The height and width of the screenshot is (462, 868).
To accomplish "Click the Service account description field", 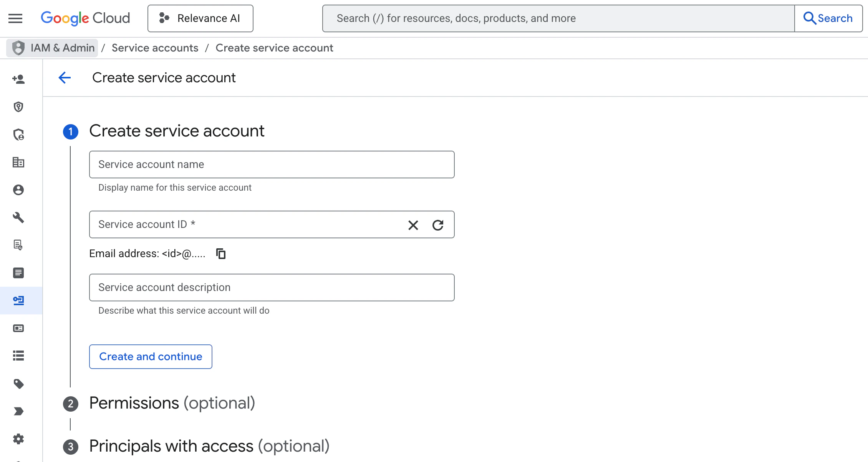I will point(272,287).
